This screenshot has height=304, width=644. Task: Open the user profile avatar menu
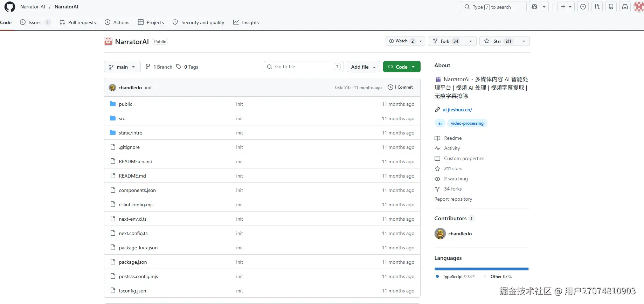[639, 7]
